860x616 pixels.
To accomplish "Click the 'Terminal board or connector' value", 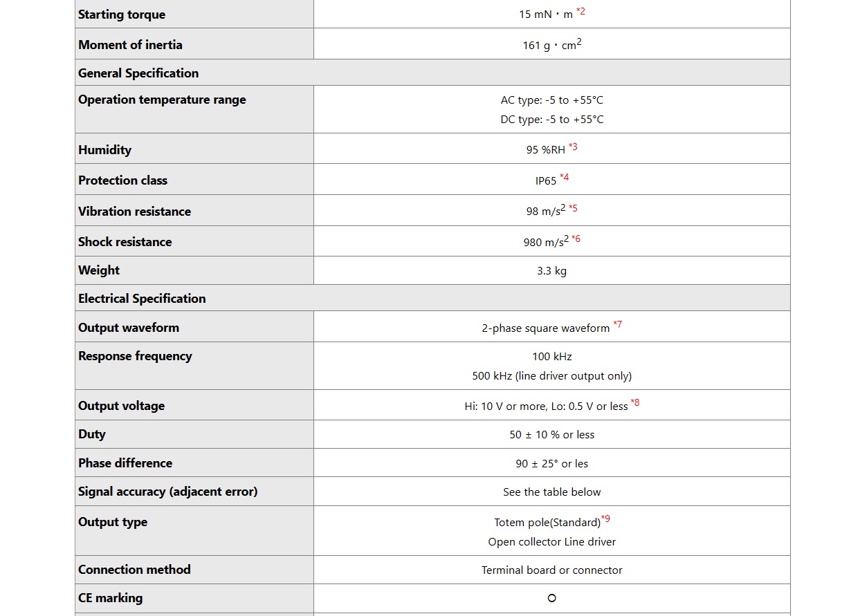I will (x=551, y=570).
